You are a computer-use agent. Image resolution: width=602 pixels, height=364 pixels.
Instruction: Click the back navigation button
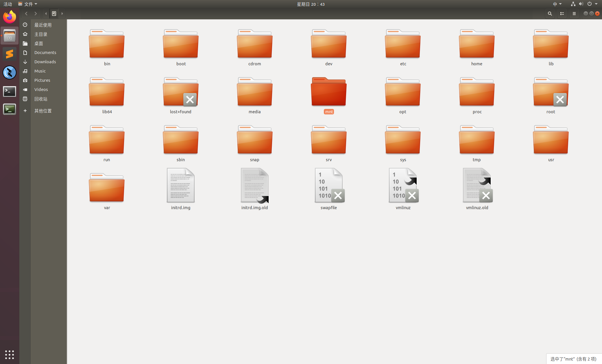[26, 14]
